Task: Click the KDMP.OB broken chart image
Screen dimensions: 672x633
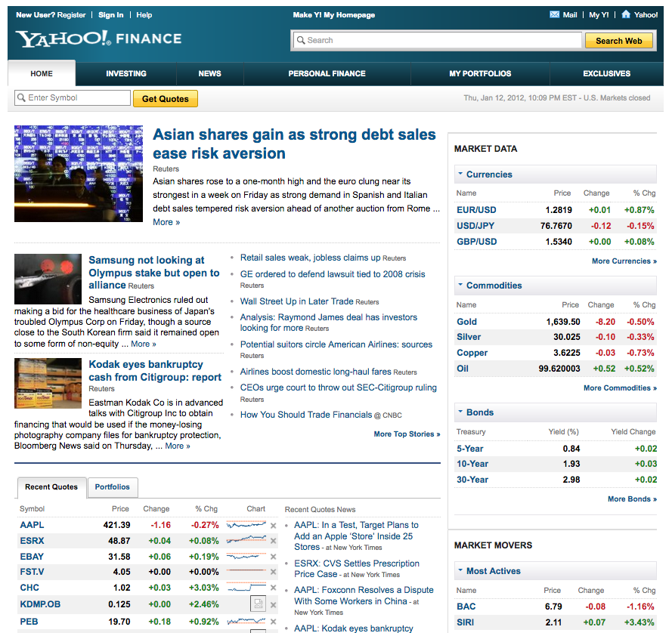Action: [x=258, y=604]
